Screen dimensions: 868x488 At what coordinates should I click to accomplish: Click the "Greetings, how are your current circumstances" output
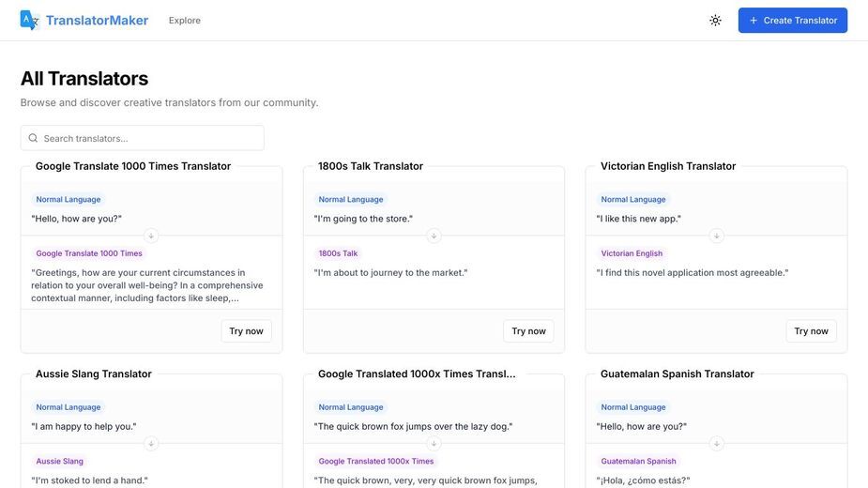tap(147, 285)
